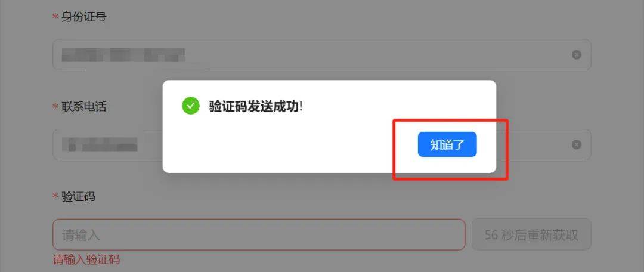Image resolution: width=644 pixels, height=272 pixels.
Task: Click the red asterisk beside 联系电话
Action: [x=55, y=107]
